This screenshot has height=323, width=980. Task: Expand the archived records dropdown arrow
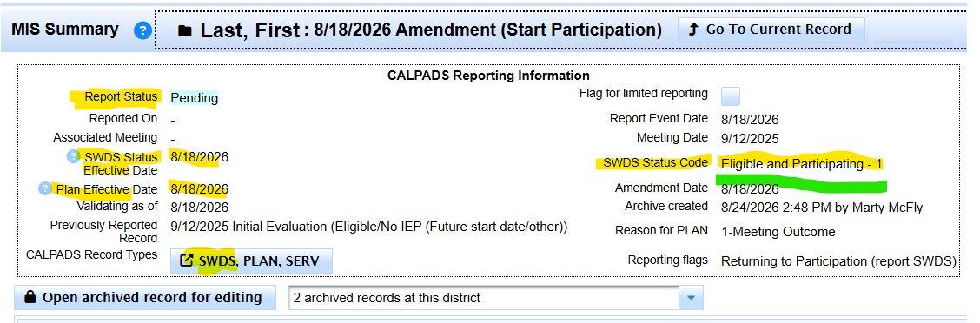click(x=692, y=297)
